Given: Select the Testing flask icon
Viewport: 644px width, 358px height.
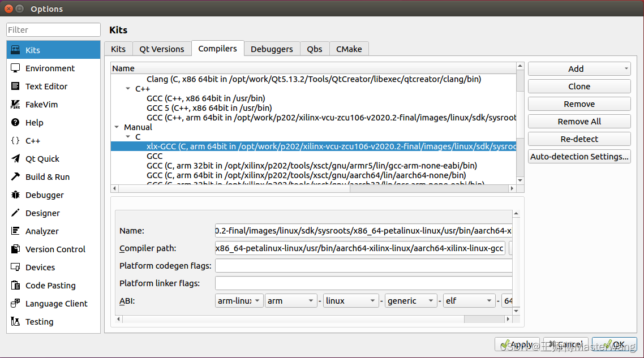Looking at the screenshot, I should coord(15,321).
